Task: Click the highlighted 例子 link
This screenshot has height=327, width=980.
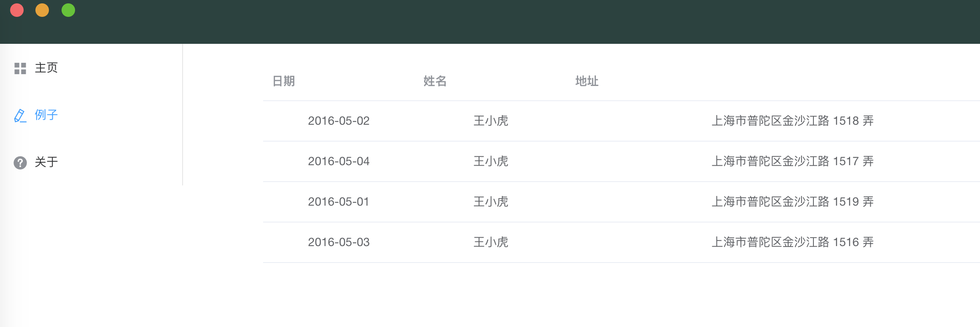Action: pos(46,116)
